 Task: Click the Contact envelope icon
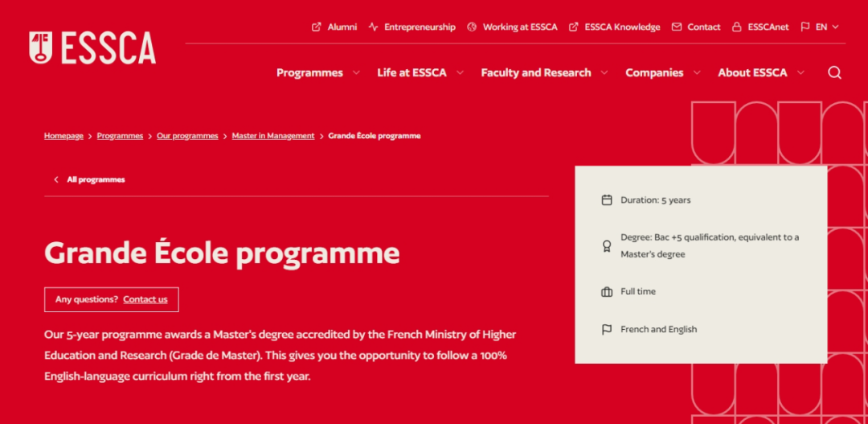click(x=677, y=27)
